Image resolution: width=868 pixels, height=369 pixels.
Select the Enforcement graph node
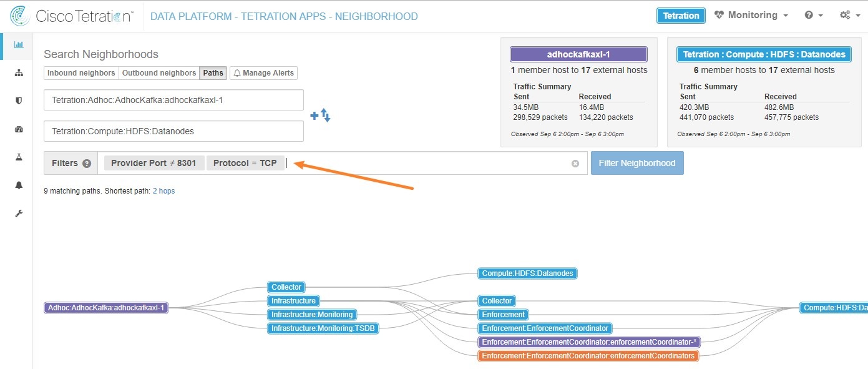pos(504,315)
